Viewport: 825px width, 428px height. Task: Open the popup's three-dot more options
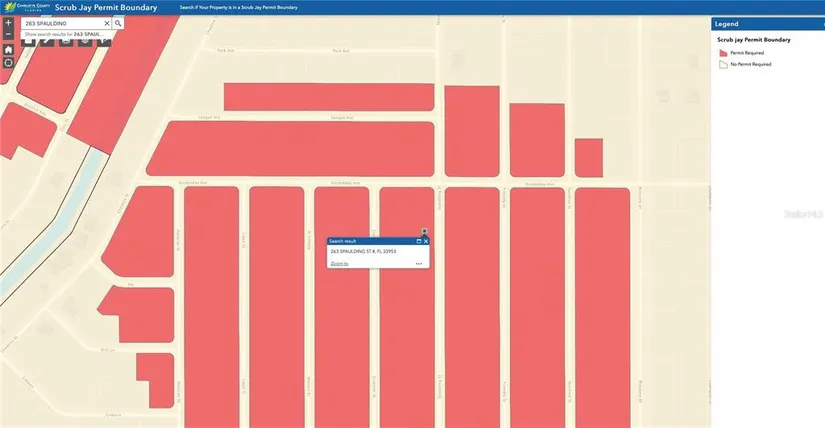point(419,264)
